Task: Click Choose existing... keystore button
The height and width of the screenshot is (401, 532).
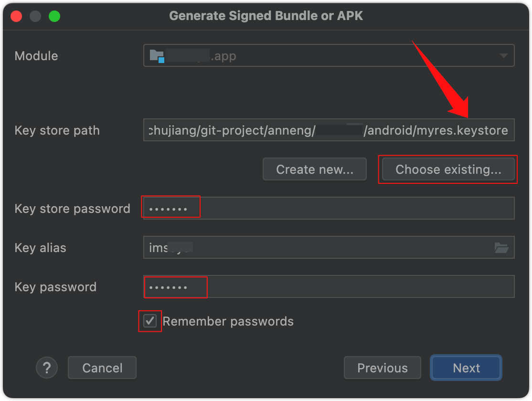Action: [448, 169]
